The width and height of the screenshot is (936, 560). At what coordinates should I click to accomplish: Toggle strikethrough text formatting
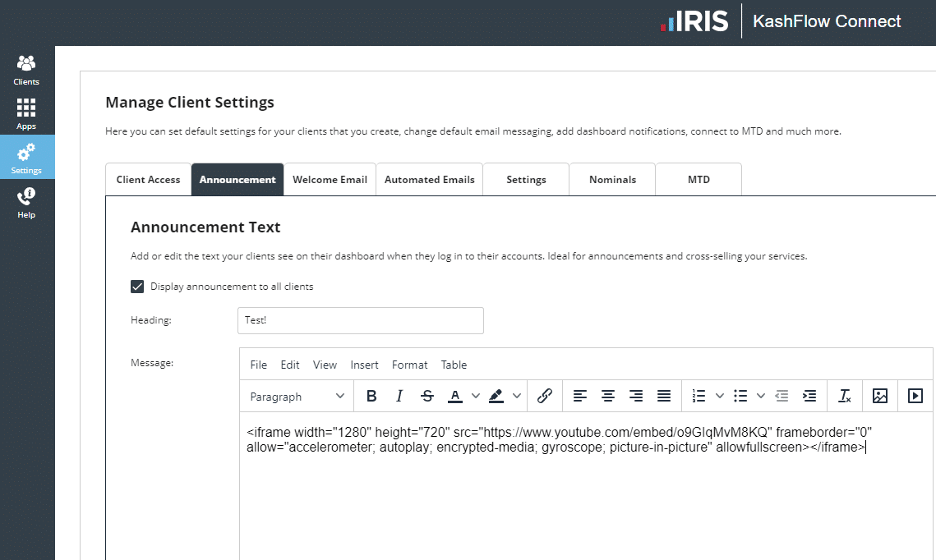(427, 396)
